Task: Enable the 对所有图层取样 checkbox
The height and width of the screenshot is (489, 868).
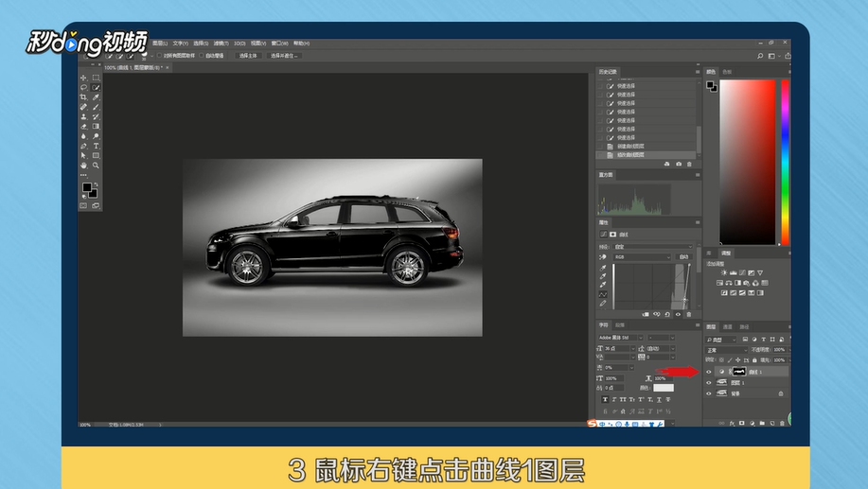Action: point(159,56)
